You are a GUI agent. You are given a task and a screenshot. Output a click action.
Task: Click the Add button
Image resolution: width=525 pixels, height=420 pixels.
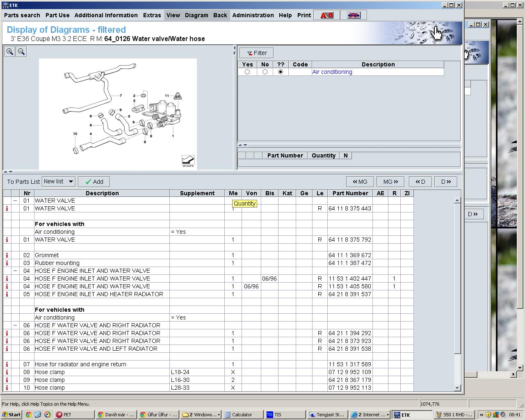(x=94, y=182)
